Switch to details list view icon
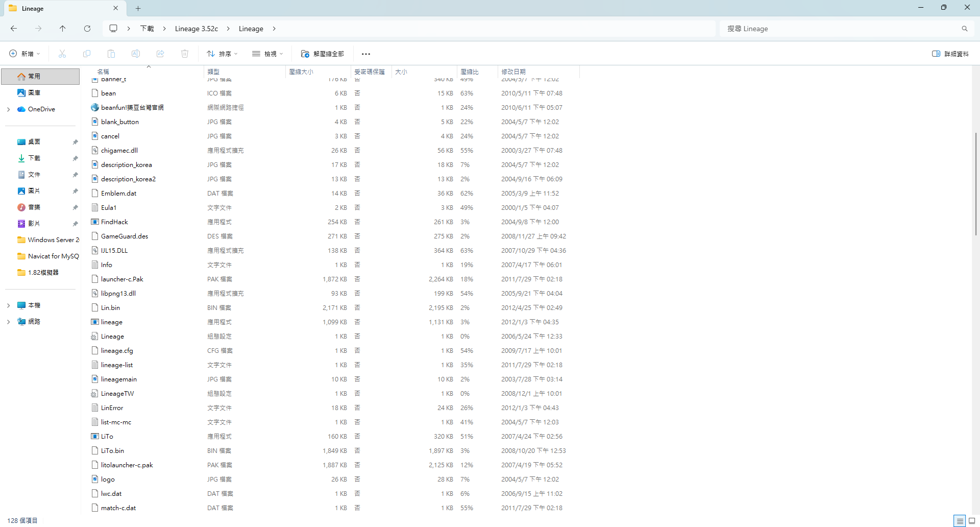This screenshot has height=527, width=980. click(x=960, y=521)
